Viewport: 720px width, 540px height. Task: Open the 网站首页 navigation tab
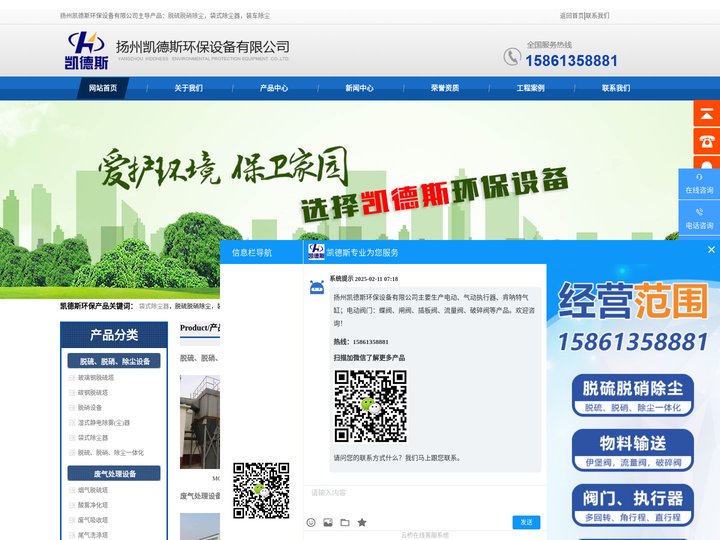103,88
